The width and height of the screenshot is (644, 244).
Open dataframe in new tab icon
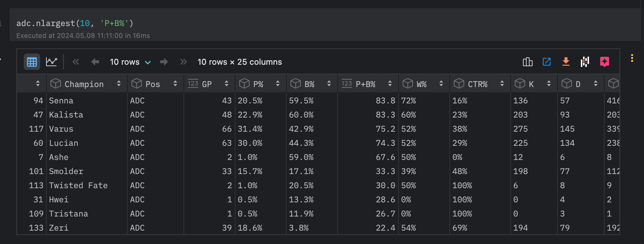[547, 62]
